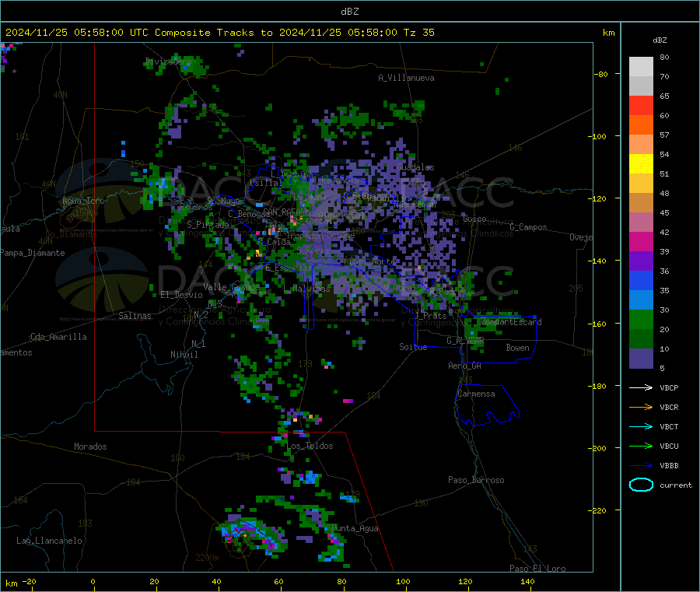Click the 'Agua_Toro' map label
700x592 pixels.
click(x=83, y=201)
